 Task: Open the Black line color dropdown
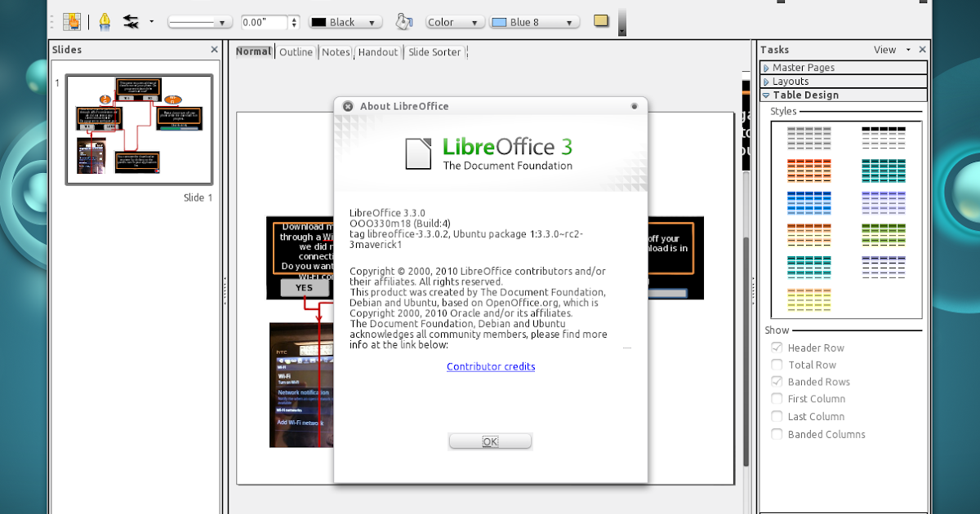(x=345, y=23)
